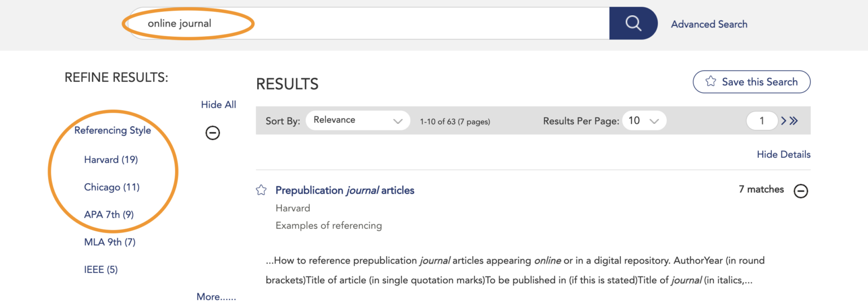The height and width of the screenshot is (303, 868).
Task: Open the Advanced Search link
Action: 709,24
